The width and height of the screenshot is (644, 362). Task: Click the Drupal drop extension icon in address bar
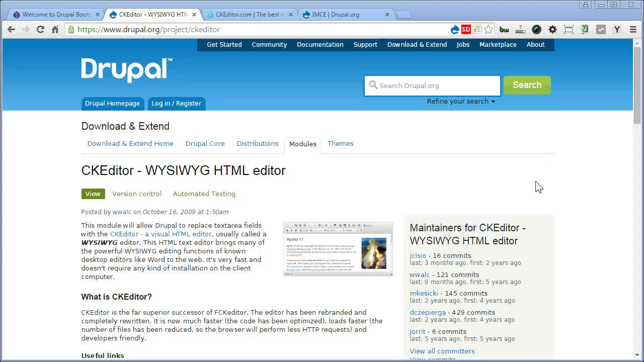[x=455, y=30]
